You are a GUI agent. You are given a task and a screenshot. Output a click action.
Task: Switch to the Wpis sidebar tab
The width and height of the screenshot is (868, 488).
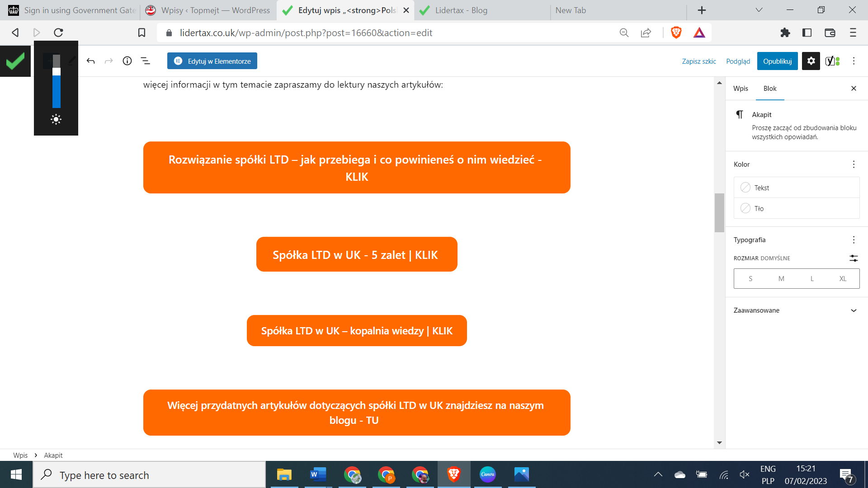(741, 89)
